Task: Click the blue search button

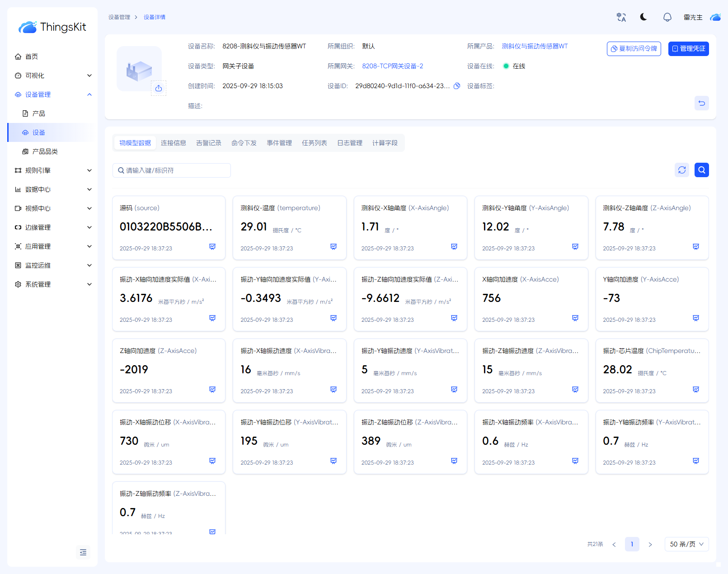Action: 701,170
